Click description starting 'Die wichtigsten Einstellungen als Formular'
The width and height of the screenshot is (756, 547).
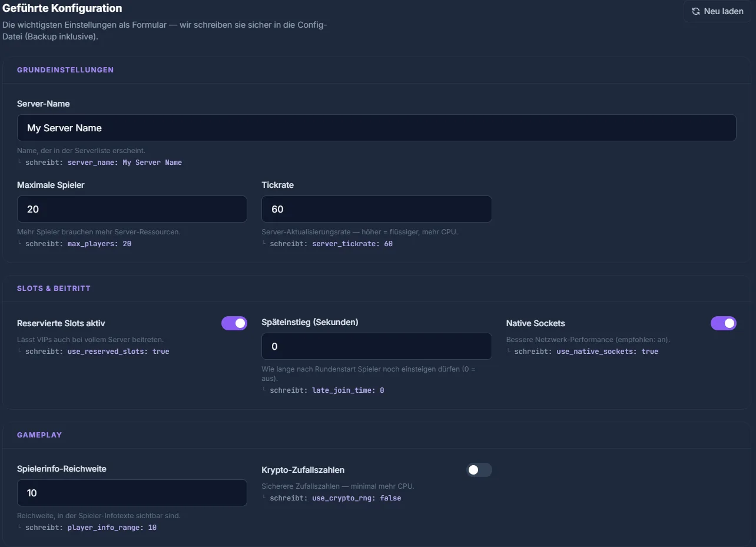tap(165, 31)
